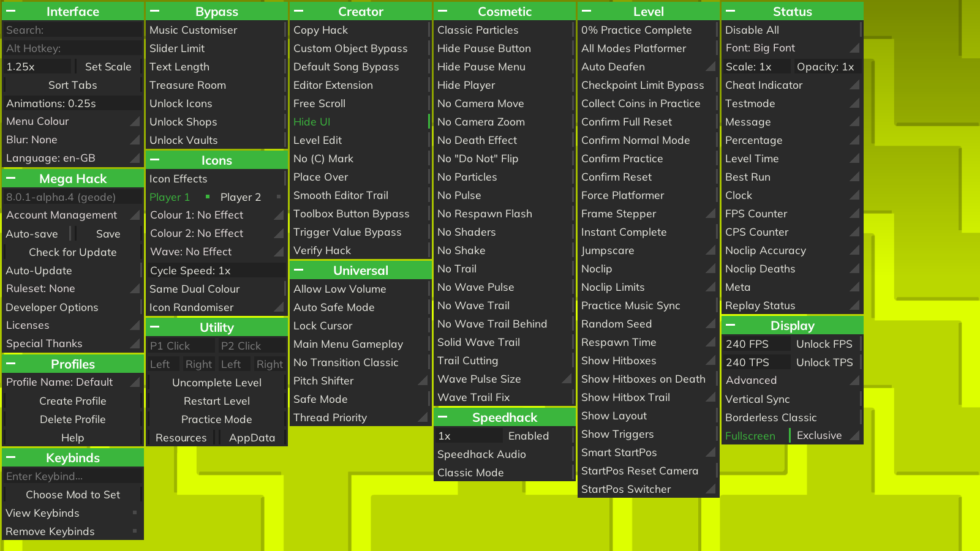Click Check for Update

point(72,252)
